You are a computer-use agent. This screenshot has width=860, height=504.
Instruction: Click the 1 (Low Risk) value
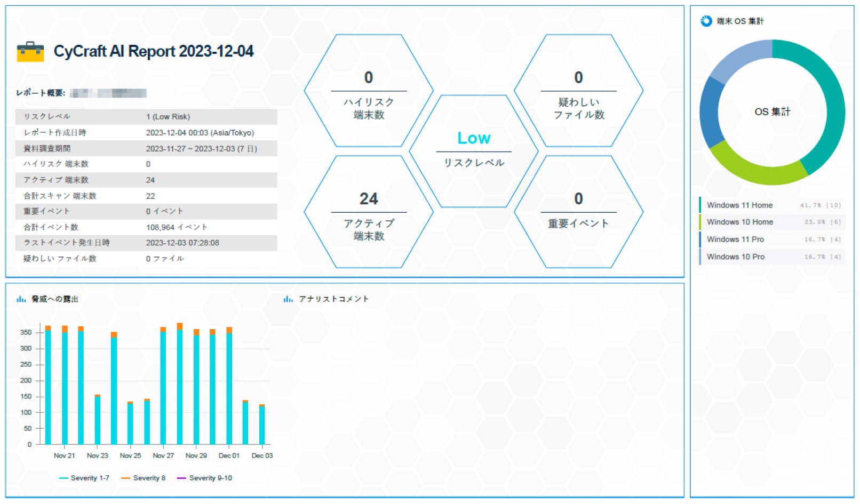tap(168, 117)
